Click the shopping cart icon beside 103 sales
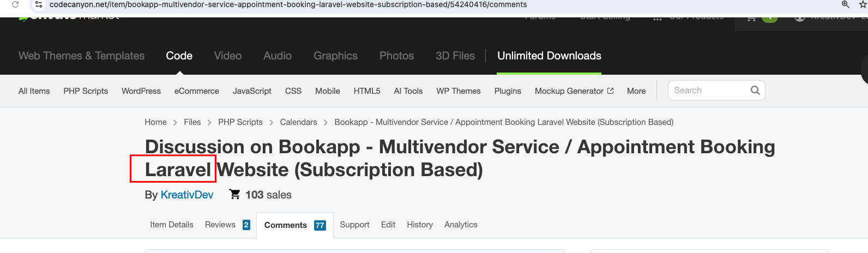 234,194
